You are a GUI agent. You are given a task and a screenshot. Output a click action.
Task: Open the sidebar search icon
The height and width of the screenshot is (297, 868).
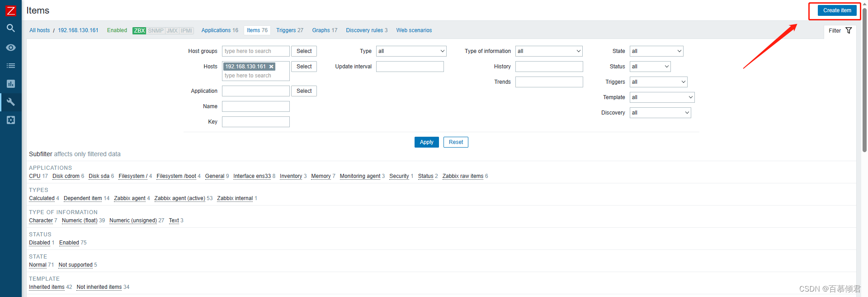tap(11, 28)
